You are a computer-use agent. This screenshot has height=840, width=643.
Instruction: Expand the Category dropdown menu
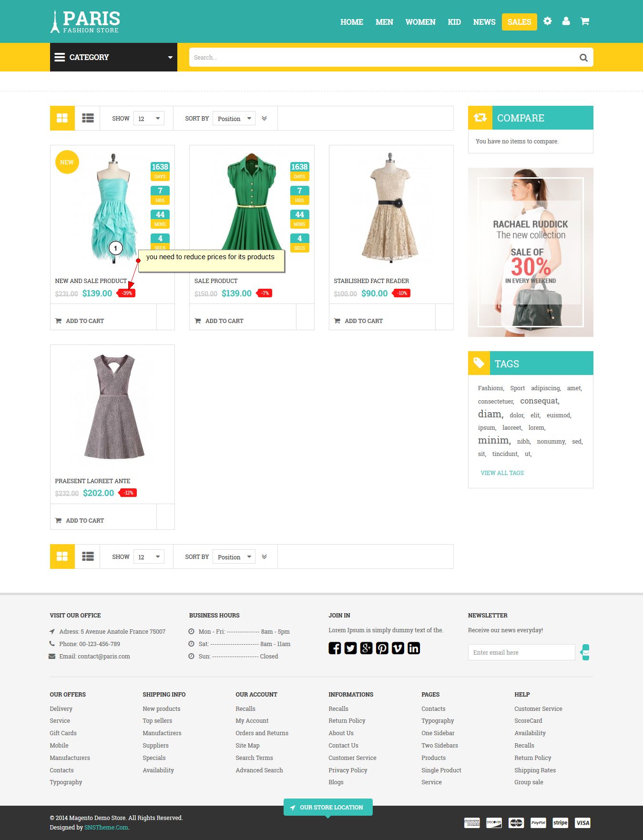coord(113,57)
